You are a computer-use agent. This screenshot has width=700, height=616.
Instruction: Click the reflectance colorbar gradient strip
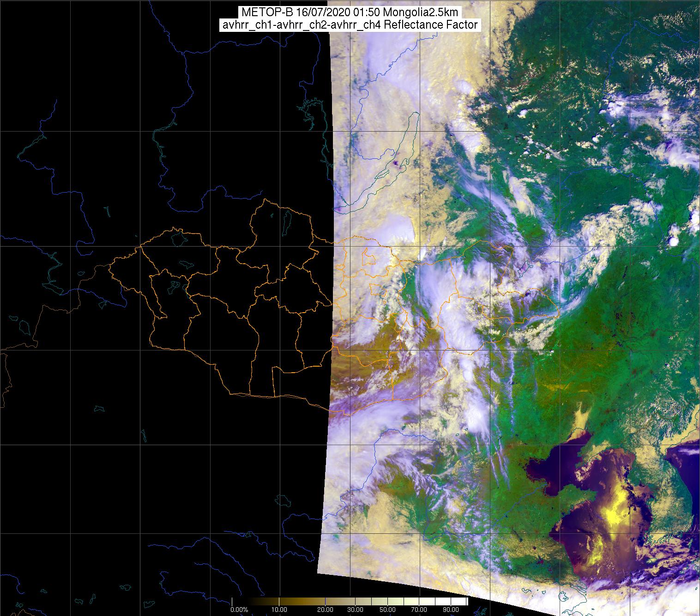[350, 601]
